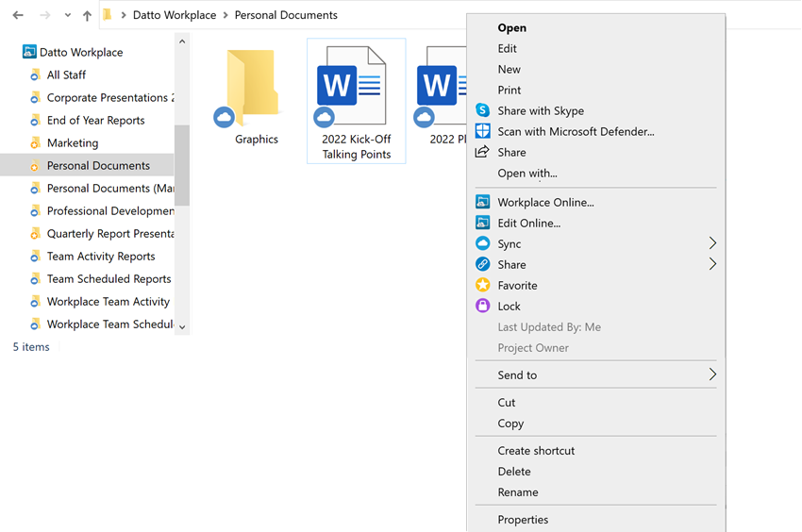
Task: Click the Microsoft Defender shield icon
Action: point(483,131)
